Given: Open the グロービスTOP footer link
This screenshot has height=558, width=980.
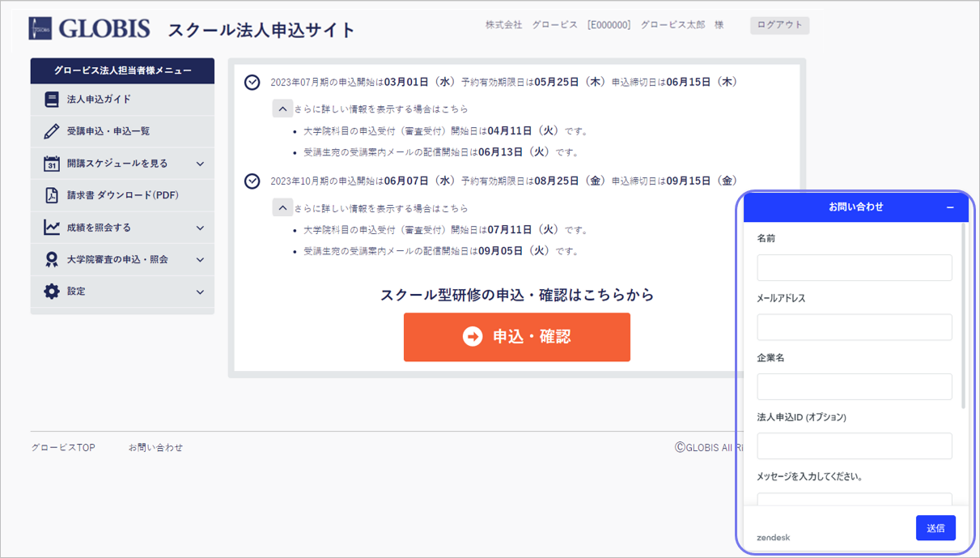Looking at the screenshot, I should pos(63,448).
